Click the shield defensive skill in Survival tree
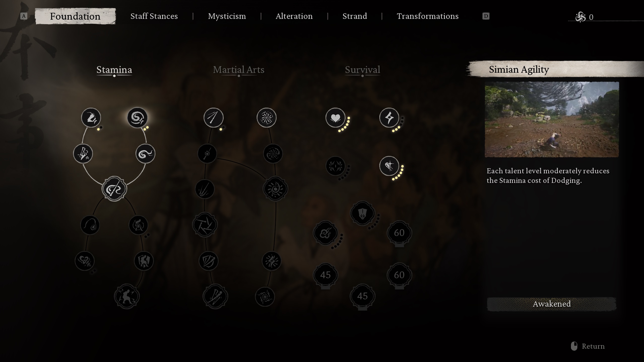The height and width of the screenshot is (362, 644). 362,214
